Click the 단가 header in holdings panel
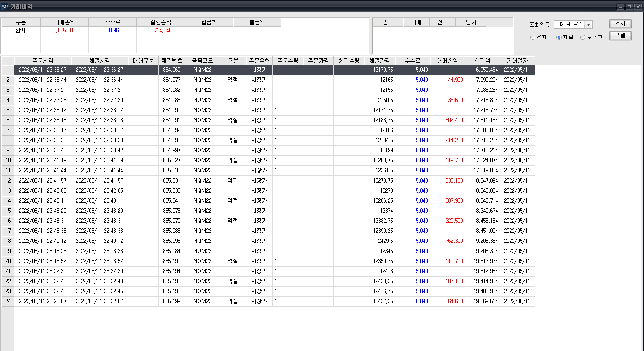This screenshot has width=644, height=351. [x=471, y=22]
